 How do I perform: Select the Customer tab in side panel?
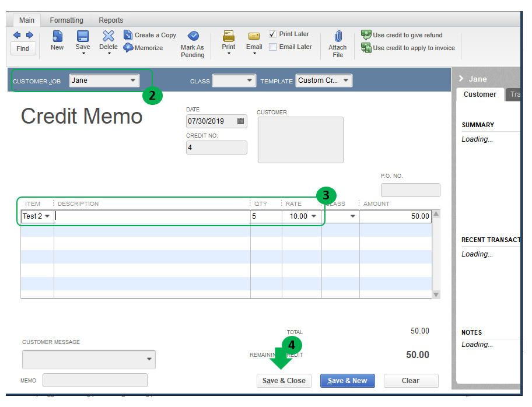point(480,94)
